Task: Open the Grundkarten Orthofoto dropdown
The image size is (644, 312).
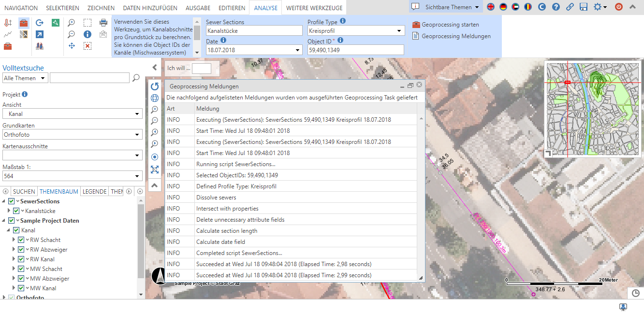Action: point(73,135)
